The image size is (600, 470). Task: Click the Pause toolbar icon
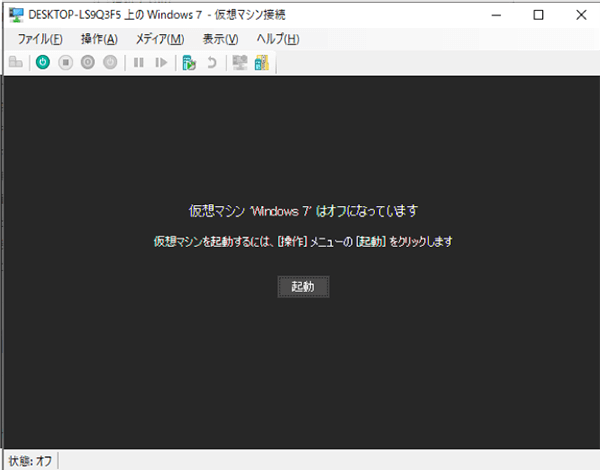click(139, 62)
